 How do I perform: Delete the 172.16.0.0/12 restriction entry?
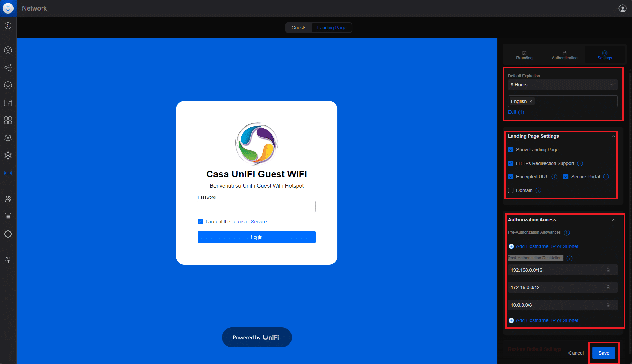608,287
